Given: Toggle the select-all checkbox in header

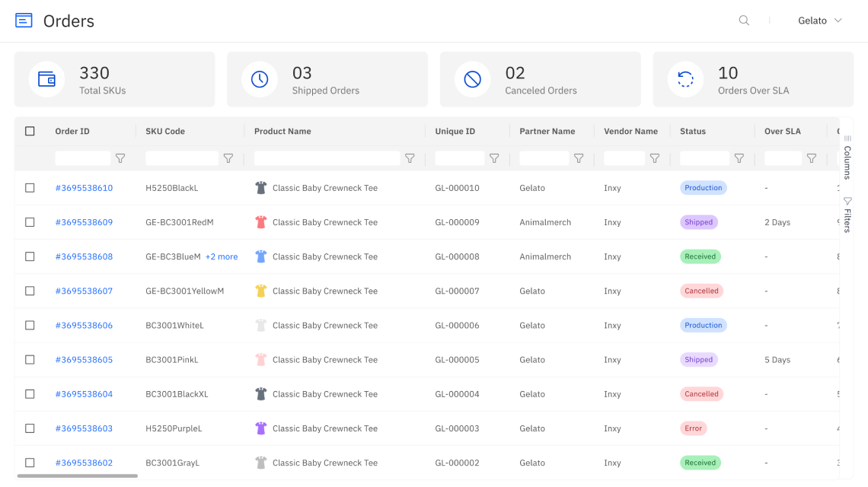Looking at the screenshot, I should [30, 131].
